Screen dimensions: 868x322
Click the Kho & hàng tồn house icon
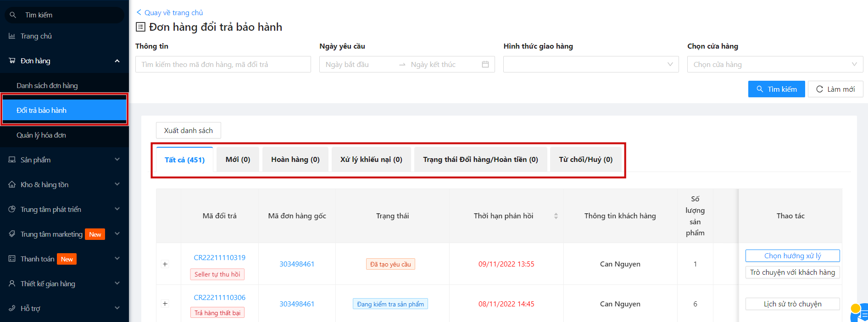click(12, 184)
